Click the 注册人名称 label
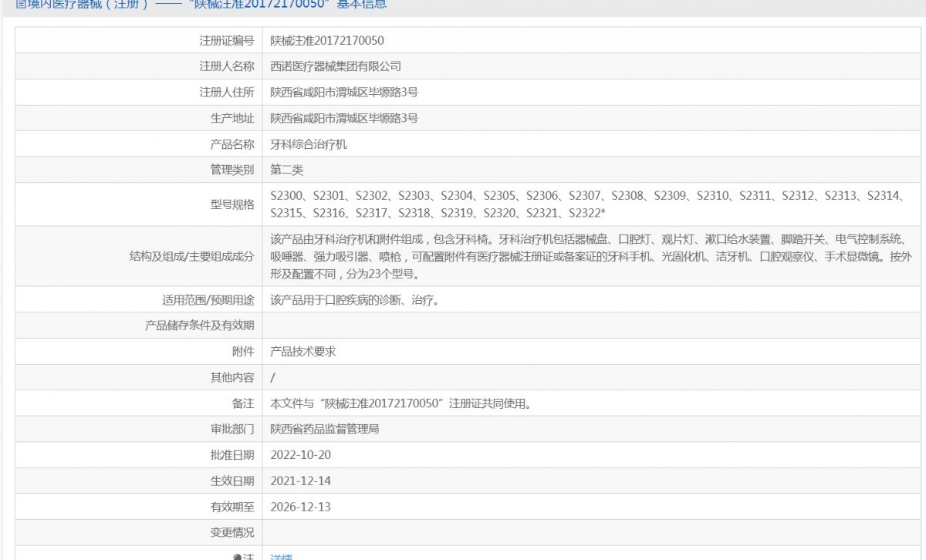Image resolution: width=926 pixels, height=560 pixels. (226, 66)
